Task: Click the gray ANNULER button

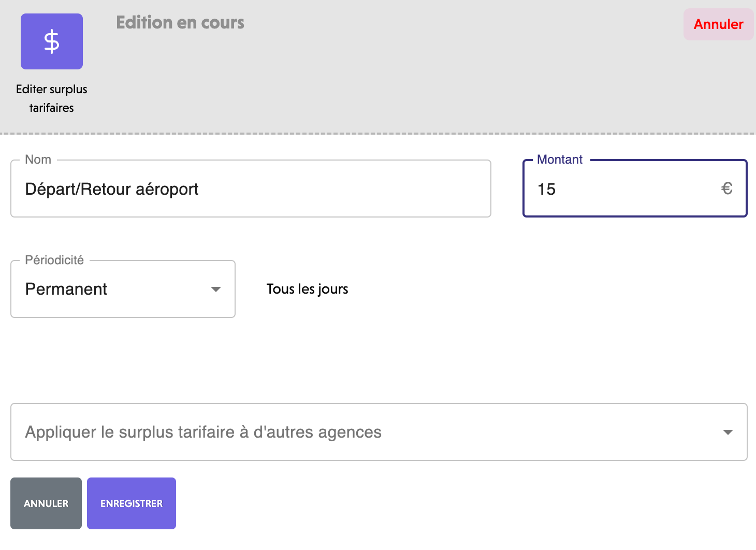Action: 46,503
